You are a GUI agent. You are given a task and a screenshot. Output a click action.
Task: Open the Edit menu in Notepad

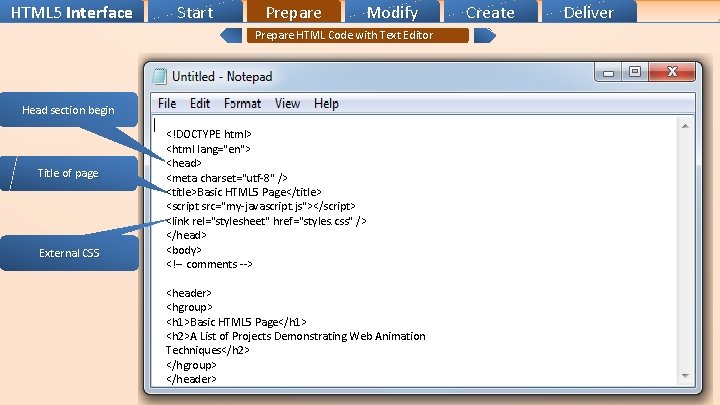tap(200, 103)
